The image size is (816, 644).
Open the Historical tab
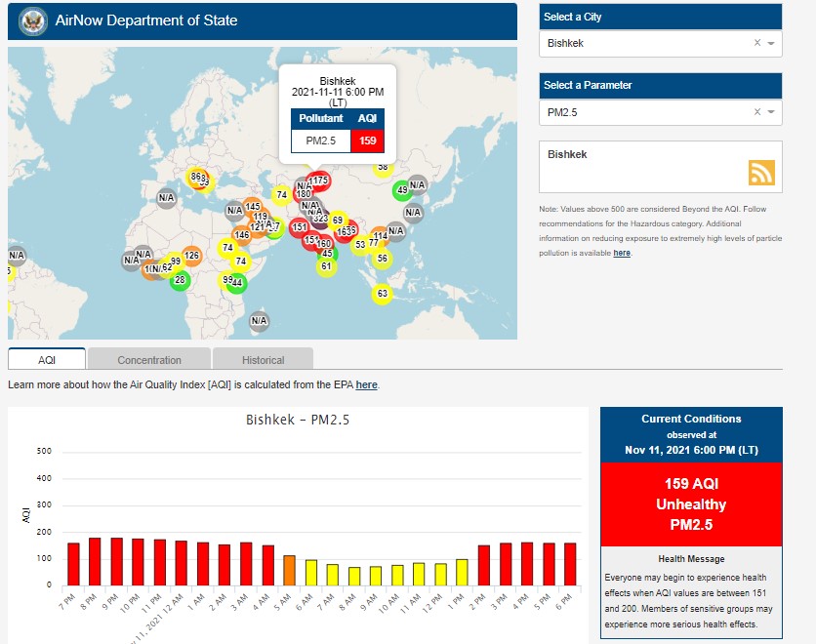click(263, 360)
